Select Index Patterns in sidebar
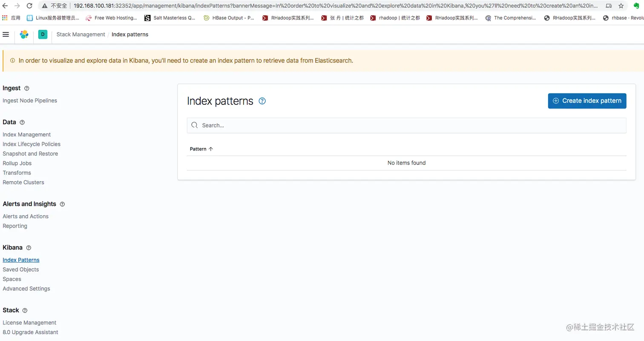Viewport: 644px width, 341px height. (21, 260)
